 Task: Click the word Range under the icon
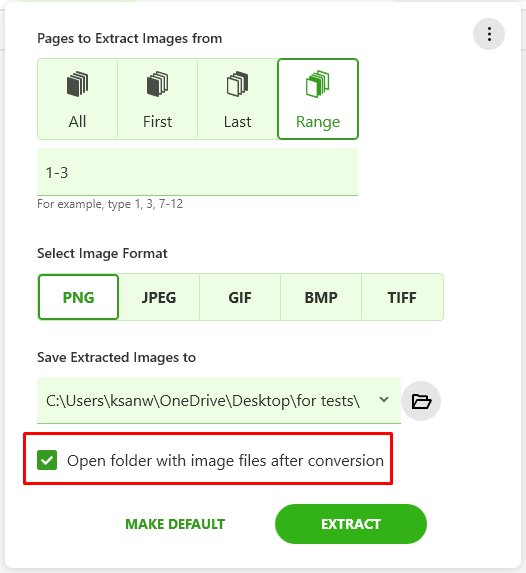(x=318, y=122)
